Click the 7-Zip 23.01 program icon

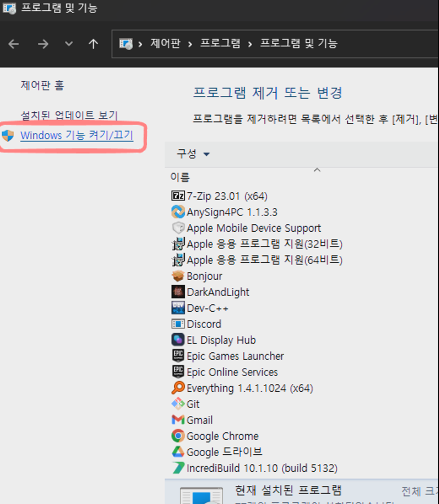pyautogui.click(x=178, y=196)
